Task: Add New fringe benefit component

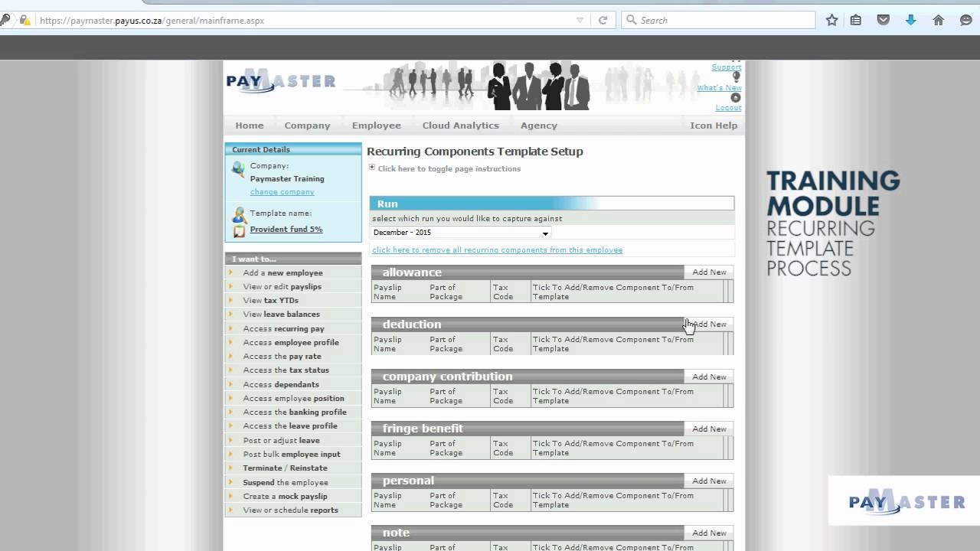Action: point(709,429)
